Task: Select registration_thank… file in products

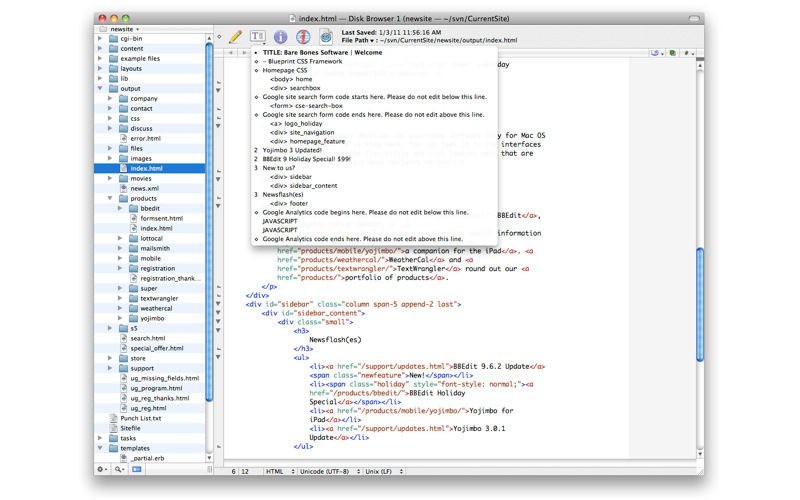Action: pos(149,278)
